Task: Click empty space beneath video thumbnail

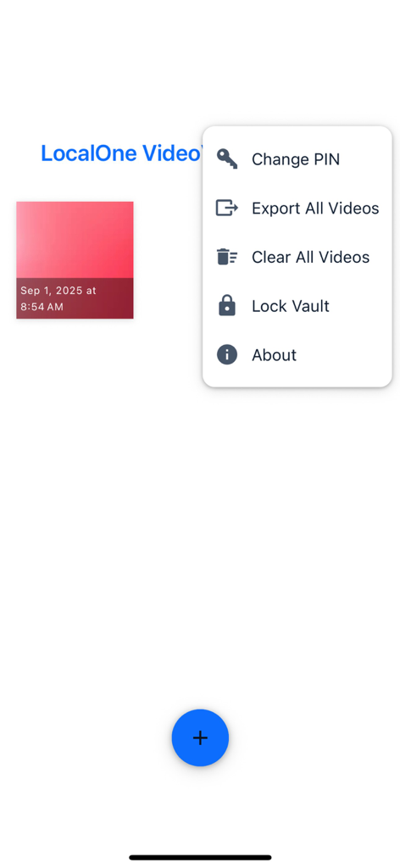Action: click(75, 470)
